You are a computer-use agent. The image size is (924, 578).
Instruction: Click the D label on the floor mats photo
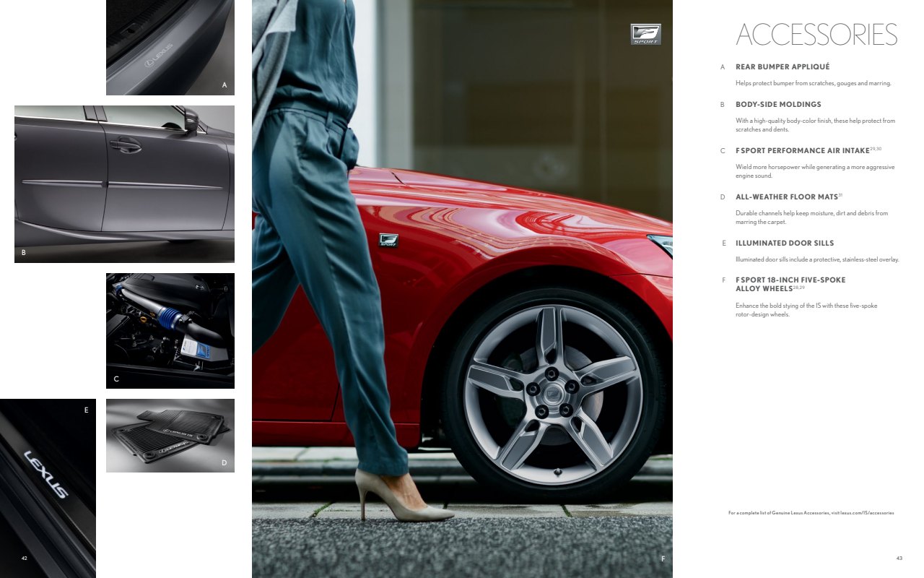click(225, 462)
